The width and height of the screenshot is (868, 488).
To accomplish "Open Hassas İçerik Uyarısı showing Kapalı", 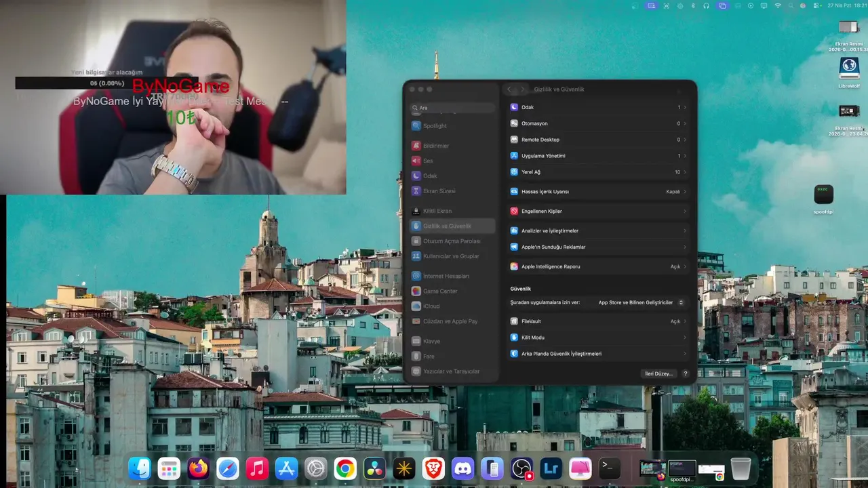I will pyautogui.click(x=598, y=192).
